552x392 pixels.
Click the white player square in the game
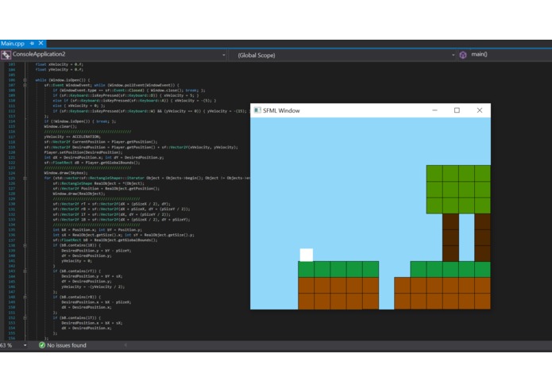(x=307, y=255)
